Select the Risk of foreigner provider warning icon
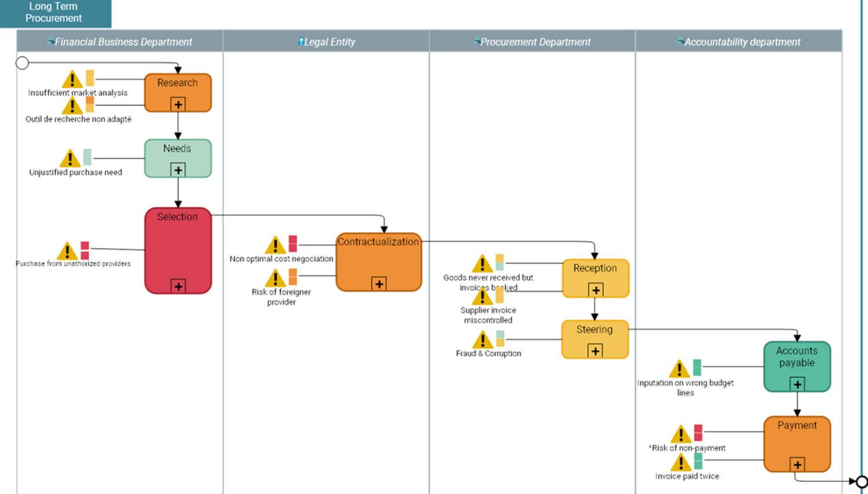The image size is (868, 494). [275, 278]
